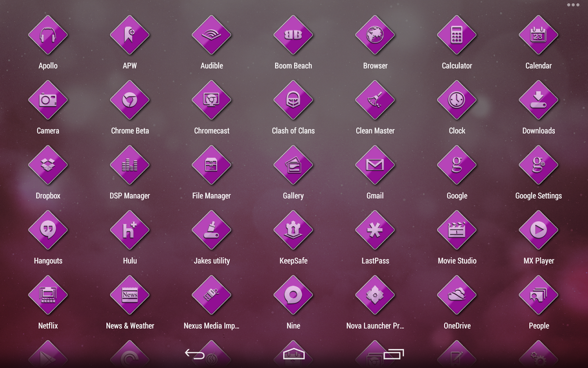Viewport: 588px width, 368px height.
Task: Open the Downloads app icon
Action: click(539, 100)
